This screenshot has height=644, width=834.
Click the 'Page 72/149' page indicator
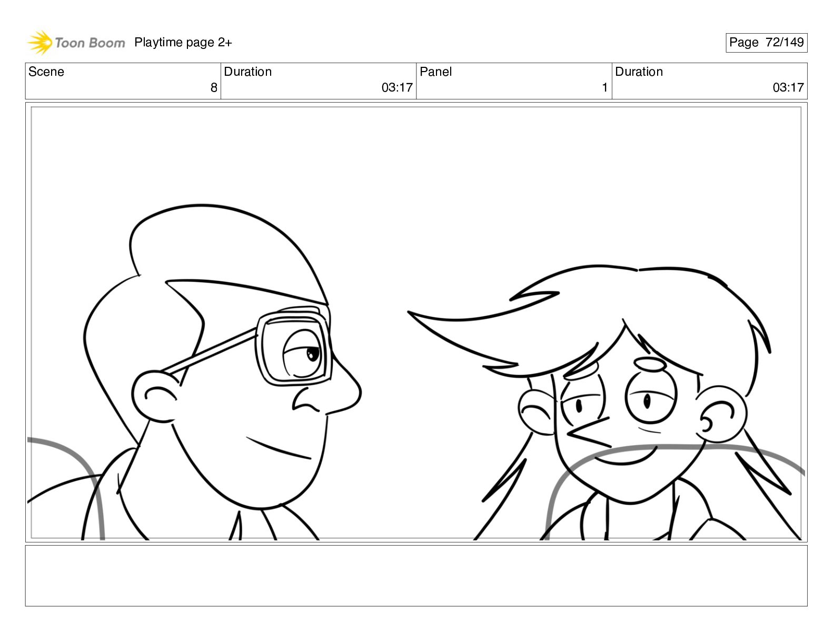click(766, 43)
